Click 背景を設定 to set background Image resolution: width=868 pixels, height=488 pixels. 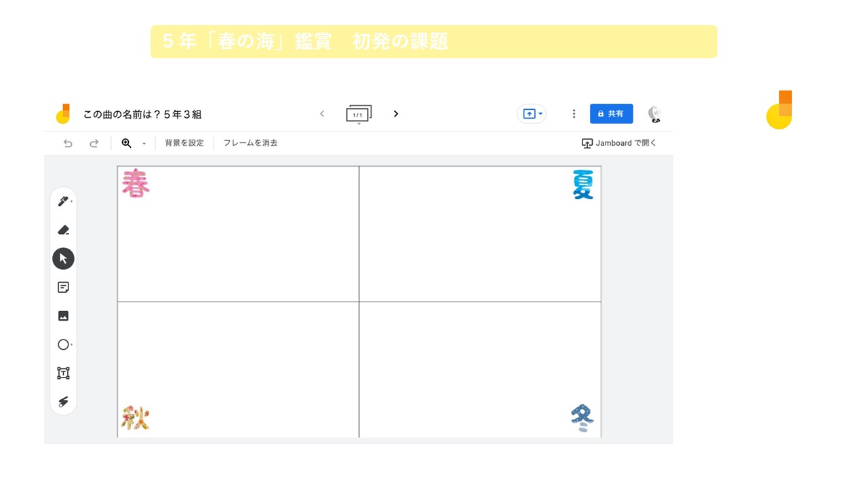[184, 143]
